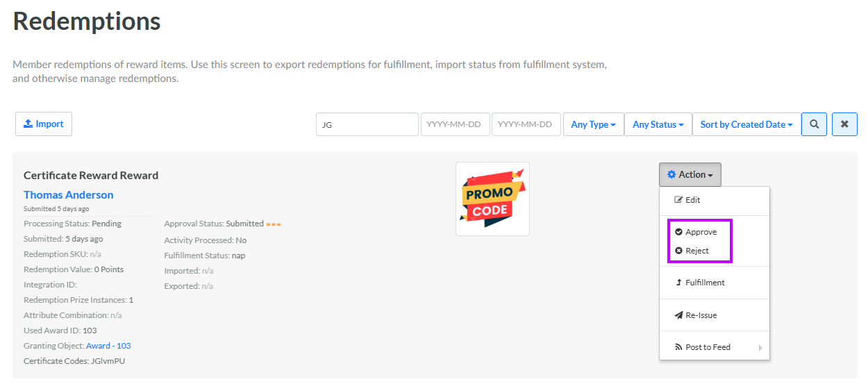
Task: Open Thomas Anderson member link
Action: click(68, 195)
